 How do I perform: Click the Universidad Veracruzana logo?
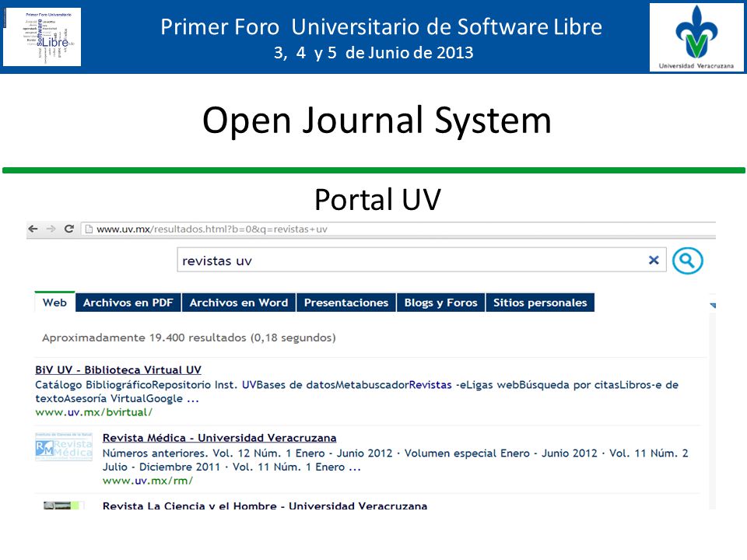[x=696, y=37]
